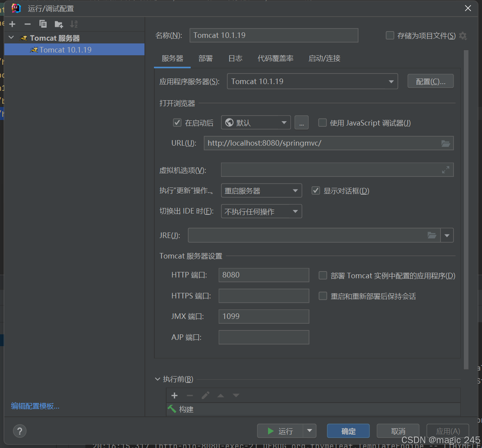The image size is (482, 448).
Task: Open the 应用程序服务器 dropdown
Action: click(312, 82)
